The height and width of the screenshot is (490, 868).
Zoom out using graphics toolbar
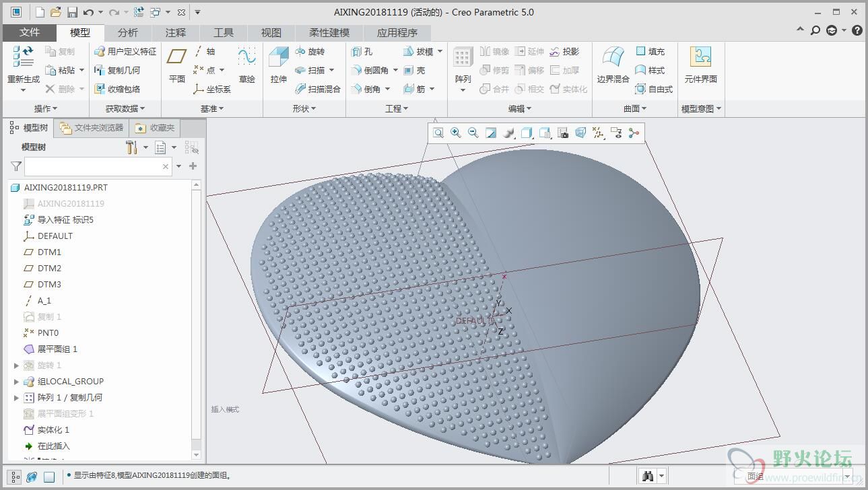[x=473, y=133]
